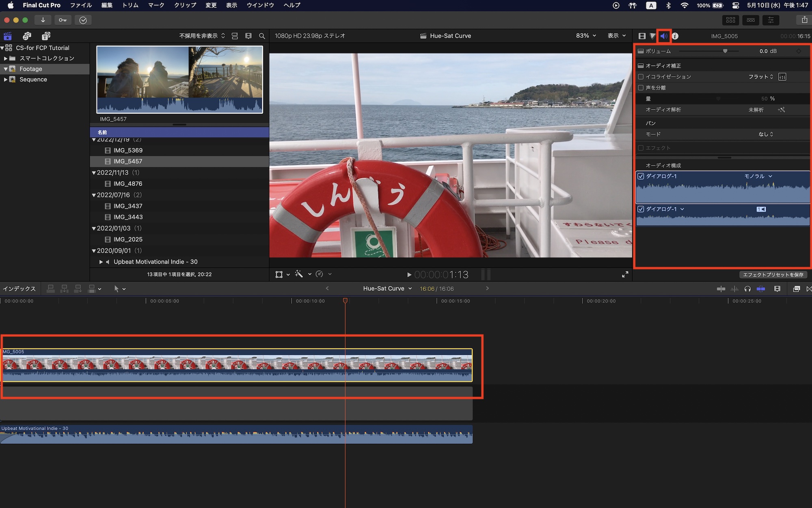812x508 pixels.
Task: Click the color correction wand icon
Action: click(x=300, y=274)
